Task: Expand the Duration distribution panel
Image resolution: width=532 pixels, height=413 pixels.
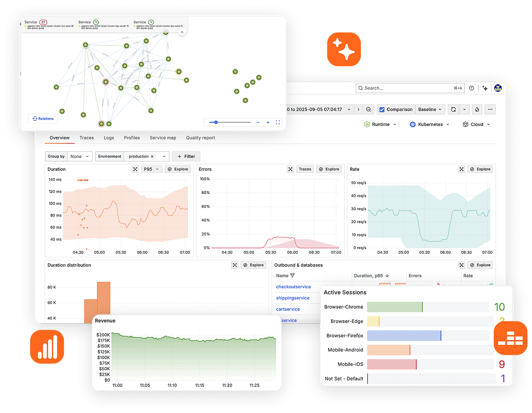Action: coord(235,265)
